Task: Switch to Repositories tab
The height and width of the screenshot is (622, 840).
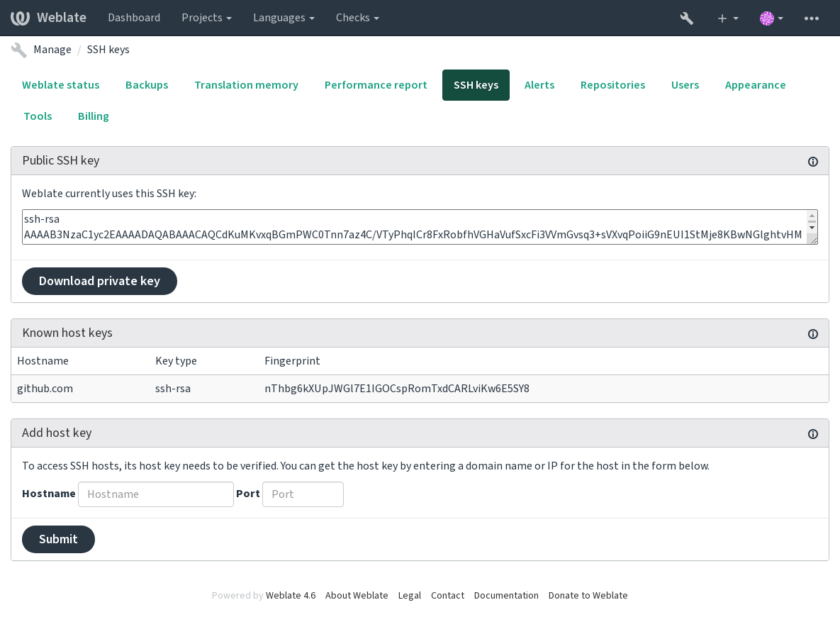Action: coord(612,84)
